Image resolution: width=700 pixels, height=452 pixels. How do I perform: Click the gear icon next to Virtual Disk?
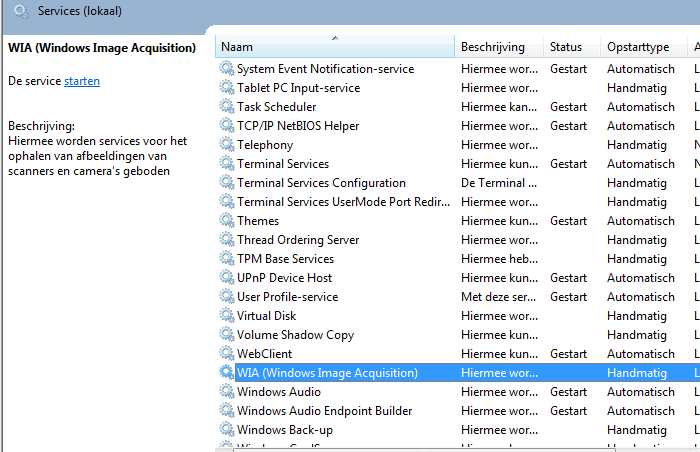(227, 316)
